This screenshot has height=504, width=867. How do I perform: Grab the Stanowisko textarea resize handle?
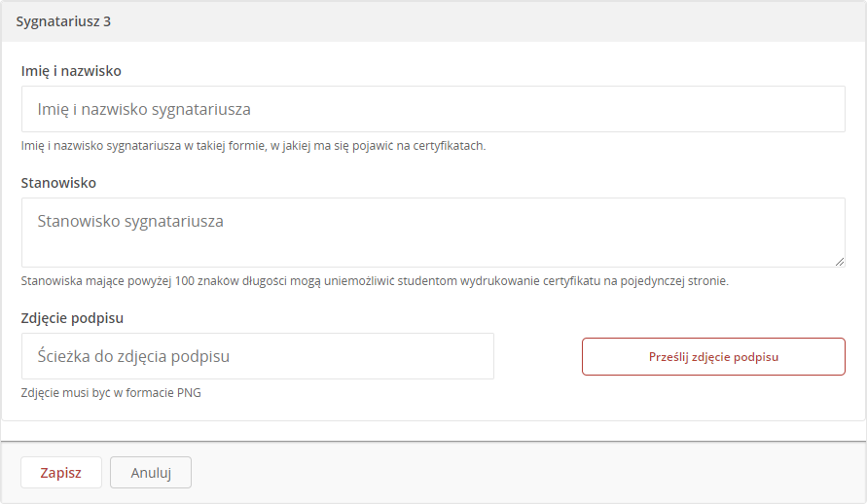pyautogui.click(x=840, y=262)
